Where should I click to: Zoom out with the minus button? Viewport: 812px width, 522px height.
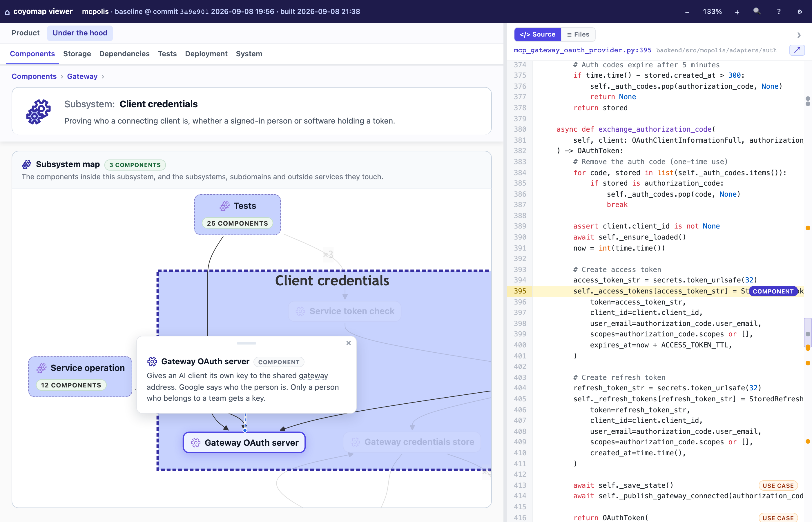[x=687, y=12]
